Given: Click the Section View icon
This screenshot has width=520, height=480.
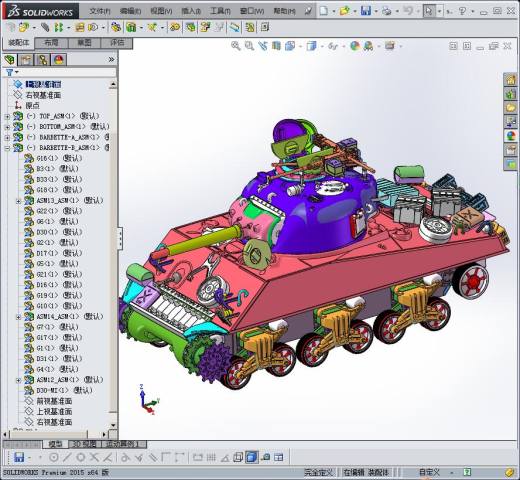Looking at the screenshot, I should pyautogui.click(x=276, y=46).
